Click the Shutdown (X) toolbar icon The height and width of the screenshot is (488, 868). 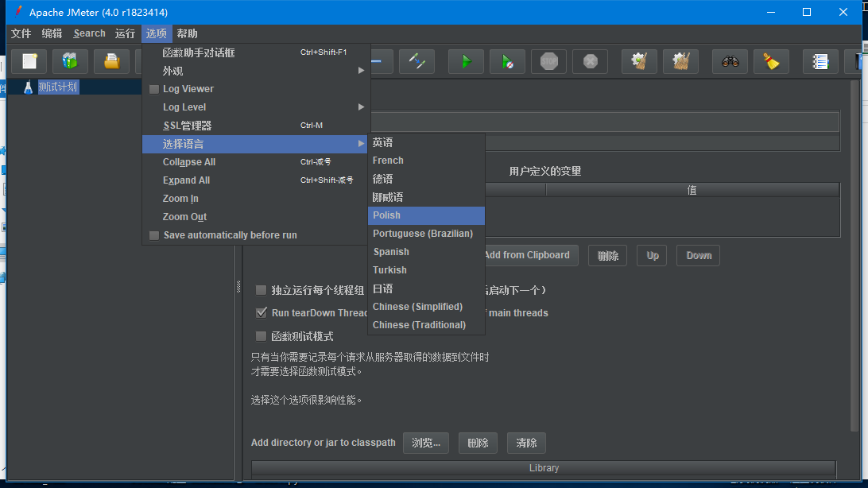coord(590,61)
